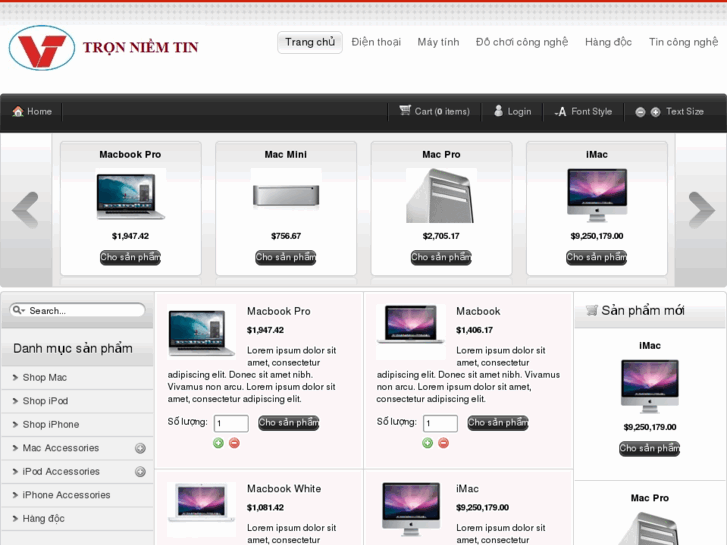Increase Macbook quantity green plus
Screen dimensions: 727x545
click(427, 443)
